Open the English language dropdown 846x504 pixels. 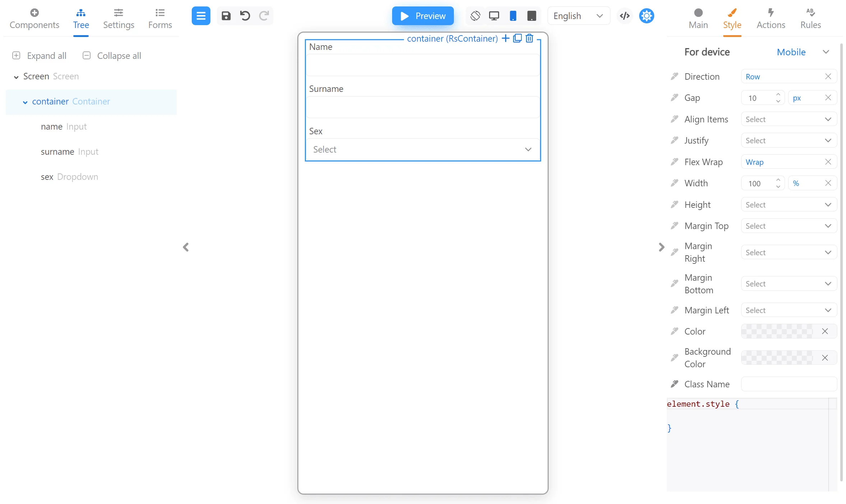click(x=578, y=16)
